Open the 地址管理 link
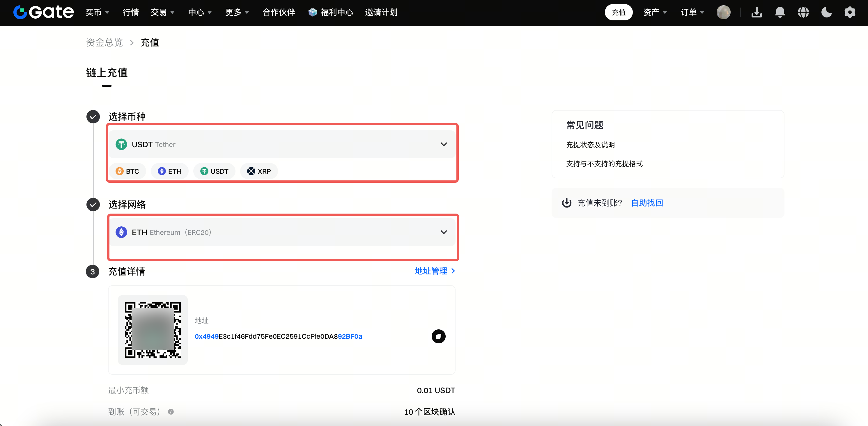Viewport: 868px width, 426px height. point(435,271)
